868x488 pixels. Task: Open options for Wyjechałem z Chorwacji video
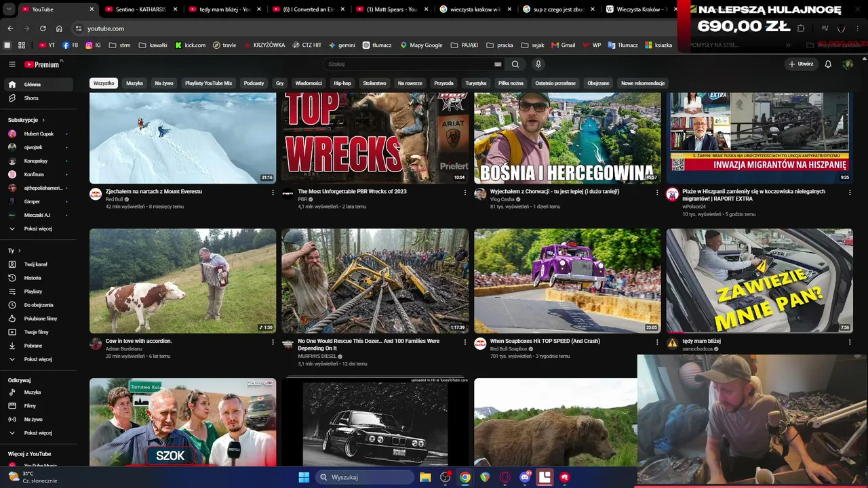pos(657,192)
